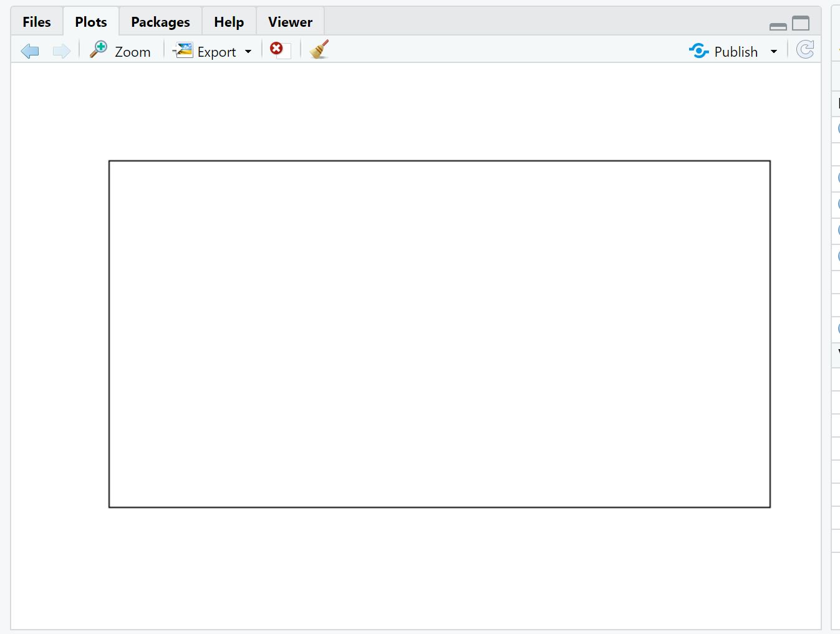Click the Publish sync icon
The image size is (840, 634).
(x=698, y=50)
